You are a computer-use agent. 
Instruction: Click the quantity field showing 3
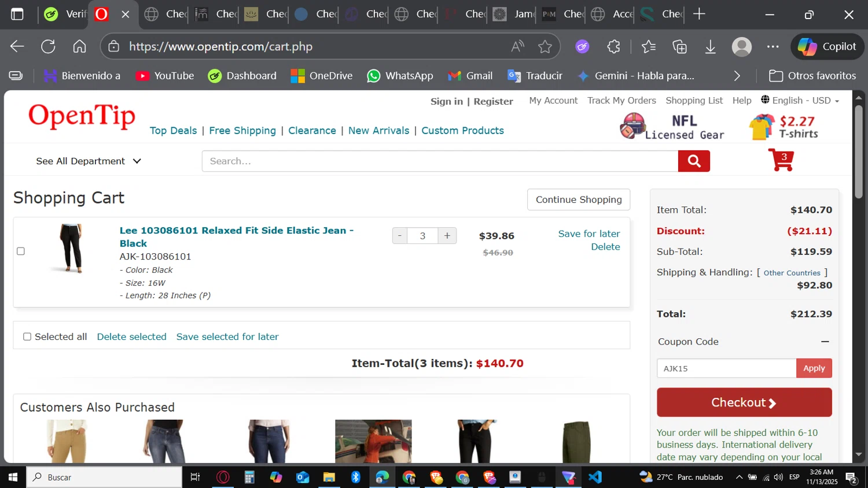click(x=422, y=236)
